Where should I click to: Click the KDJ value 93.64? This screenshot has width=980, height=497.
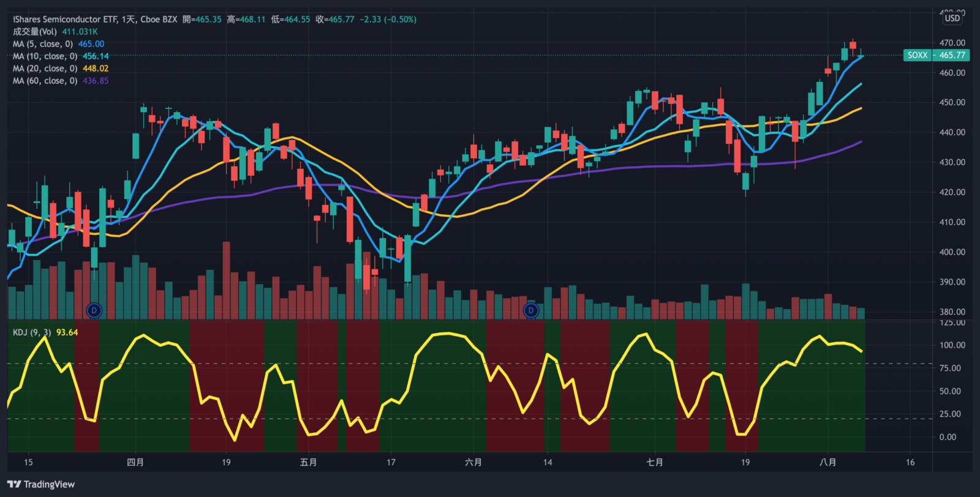[67, 332]
